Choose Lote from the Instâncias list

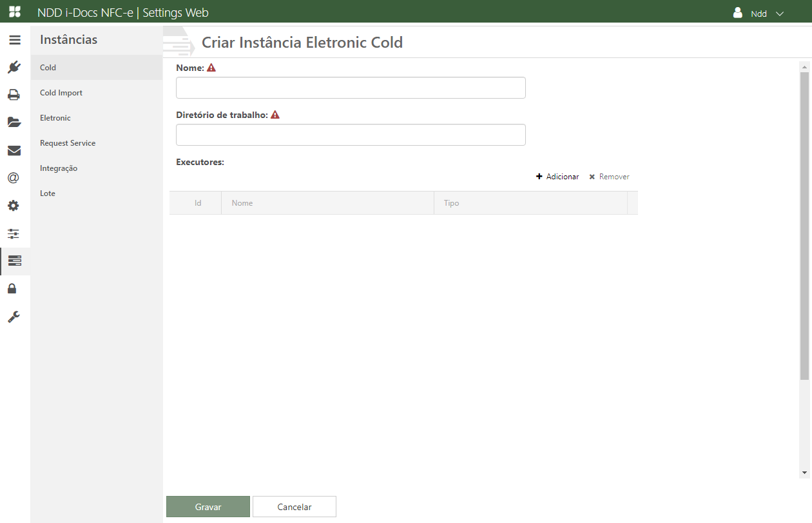(48, 193)
